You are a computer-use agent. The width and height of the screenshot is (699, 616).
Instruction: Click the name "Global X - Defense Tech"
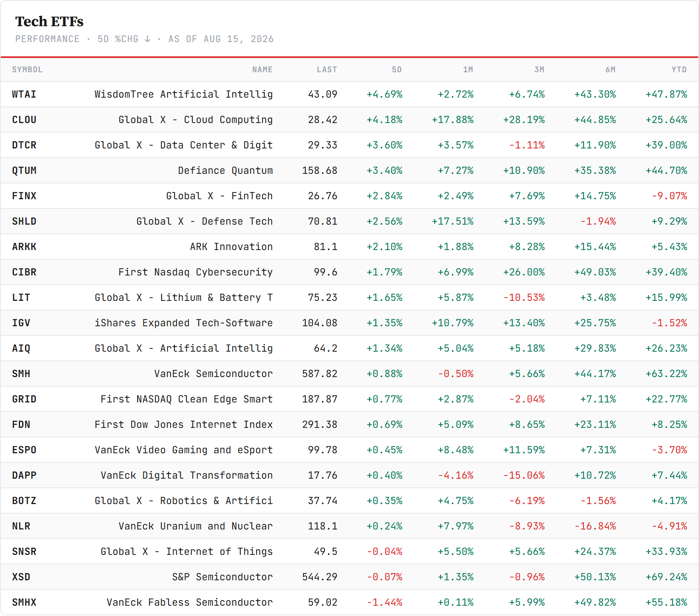click(x=205, y=221)
